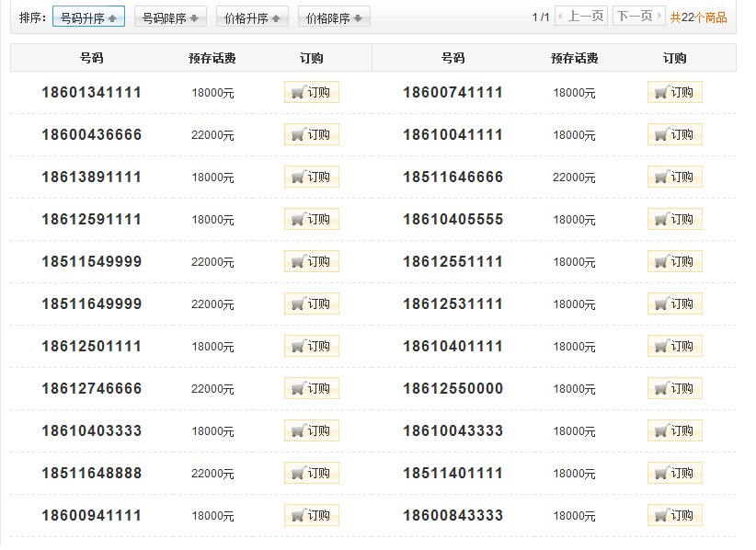The height and width of the screenshot is (550, 756).
Task: Order number 18600843333
Action: 674,515
